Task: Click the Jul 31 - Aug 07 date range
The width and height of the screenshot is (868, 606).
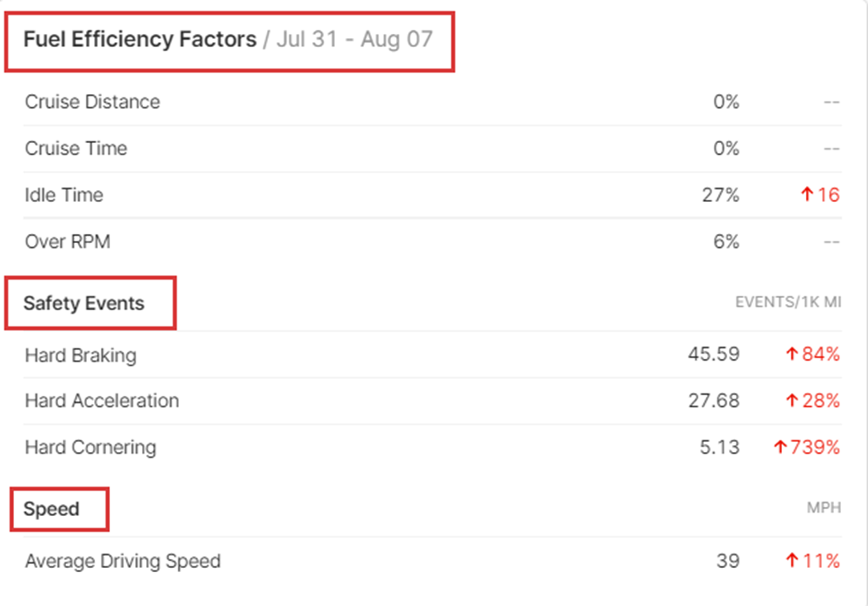Action: point(354,39)
